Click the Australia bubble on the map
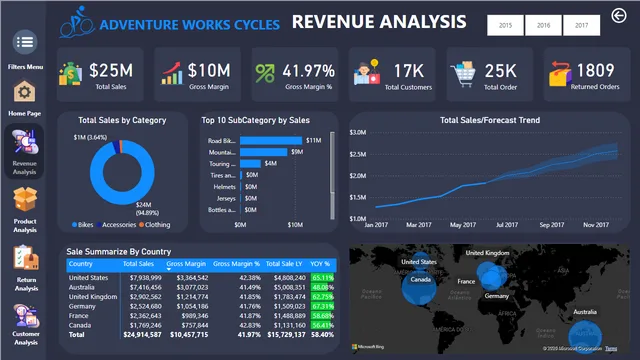This screenshot has height=360, width=640. (x=585, y=336)
